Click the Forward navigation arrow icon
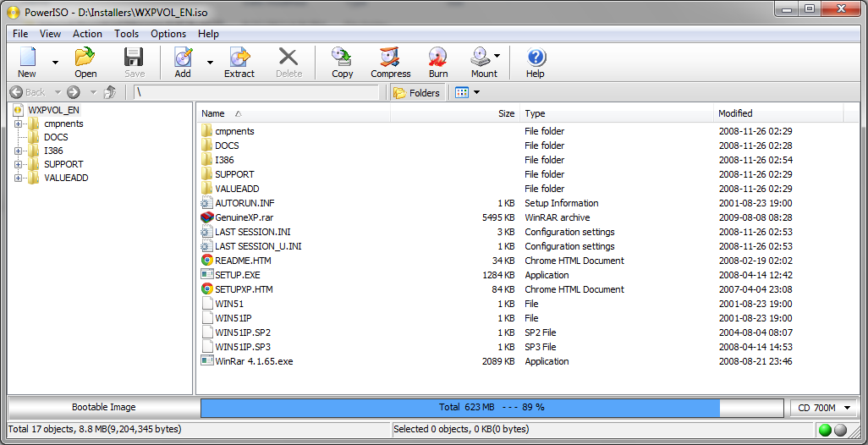 (x=74, y=92)
